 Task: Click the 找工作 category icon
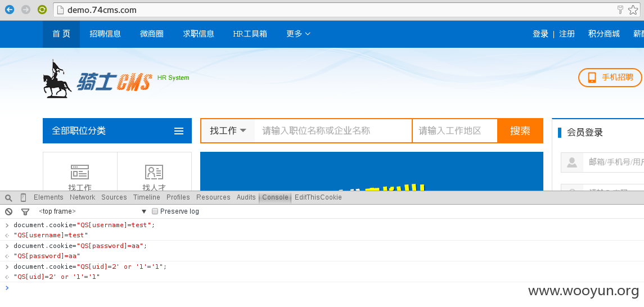80,173
